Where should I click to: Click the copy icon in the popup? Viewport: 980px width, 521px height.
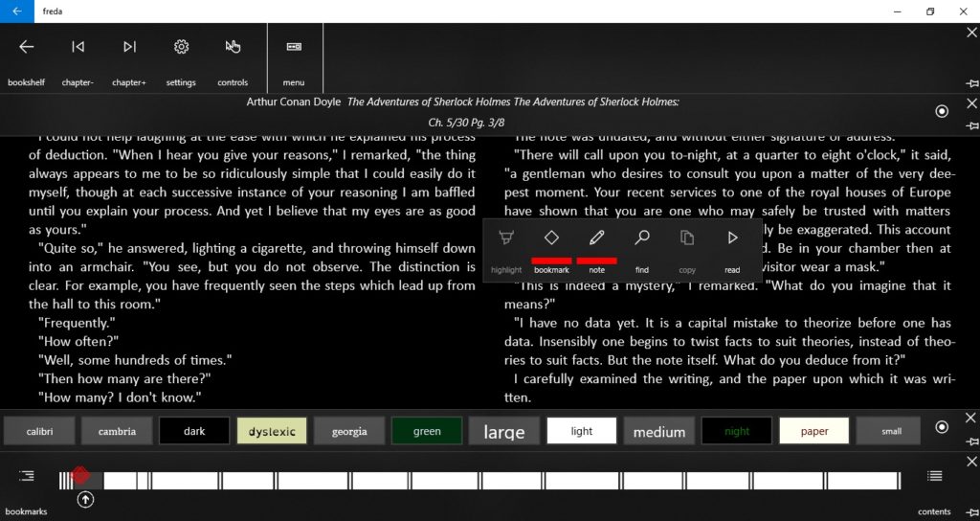click(687, 238)
